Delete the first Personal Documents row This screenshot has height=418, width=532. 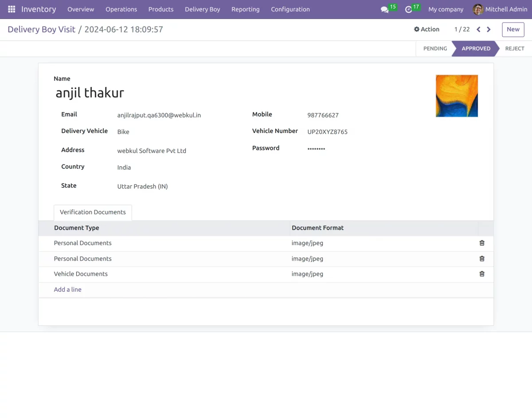point(482,243)
